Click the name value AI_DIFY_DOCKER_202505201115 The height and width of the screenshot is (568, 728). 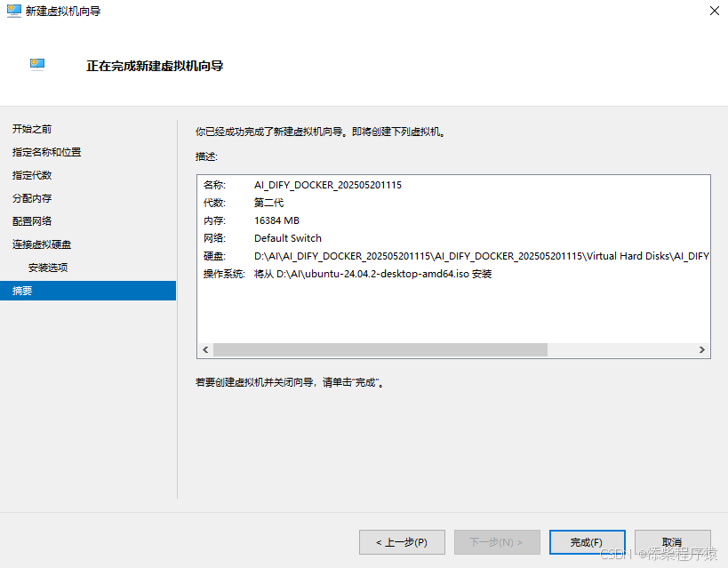tap(328, 185)
